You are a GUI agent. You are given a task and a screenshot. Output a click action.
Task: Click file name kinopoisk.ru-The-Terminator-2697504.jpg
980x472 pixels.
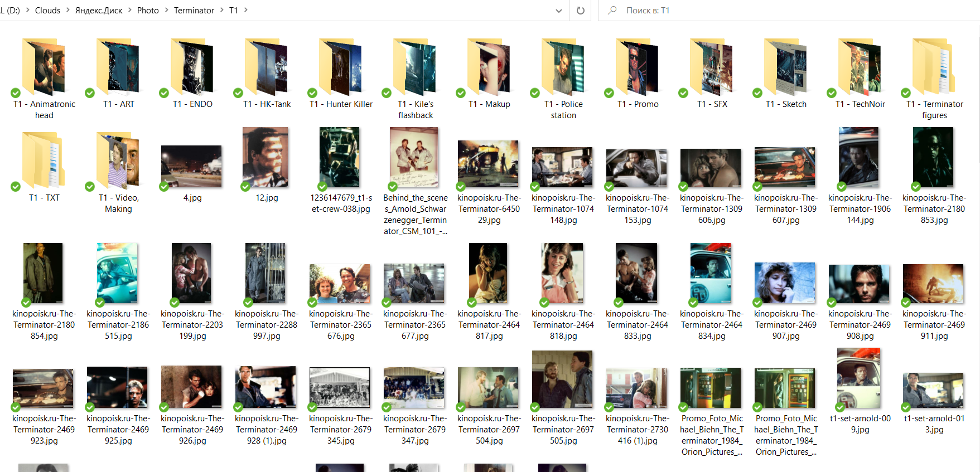tap(489, 430)
